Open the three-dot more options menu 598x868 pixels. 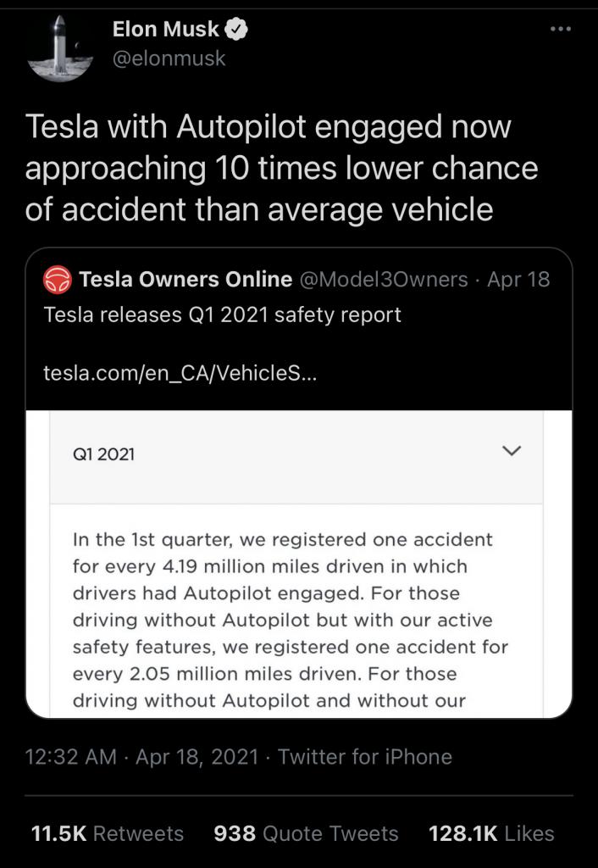[561, 28]
